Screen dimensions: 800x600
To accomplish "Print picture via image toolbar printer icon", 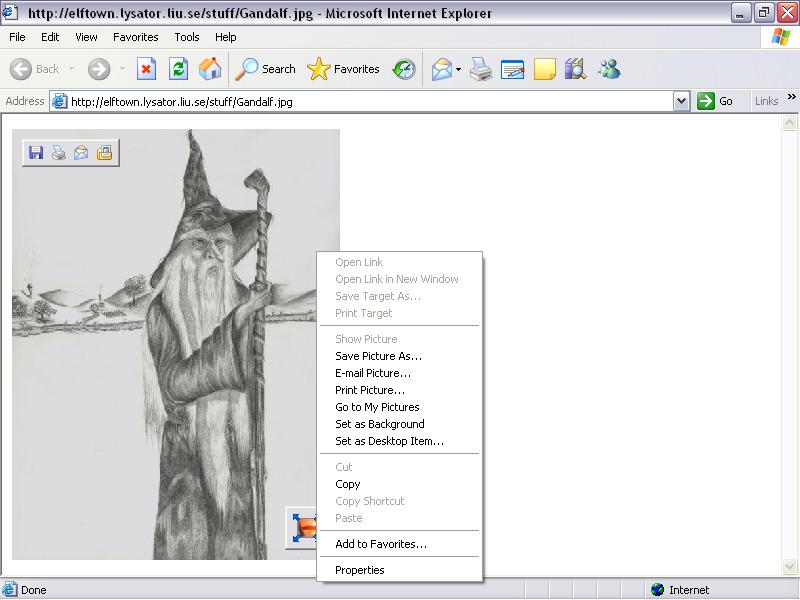I will tap(59, 153).
